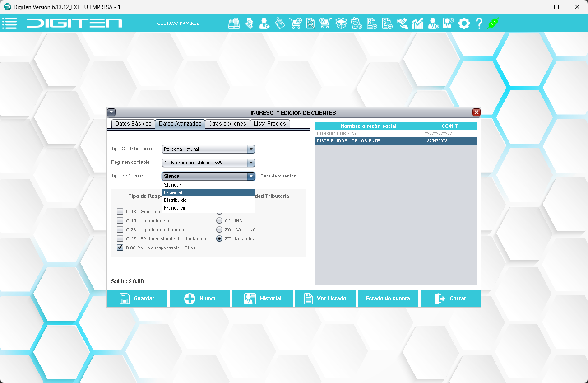
Task: Click the Nuevo button
Action: (x=200, y=299)
